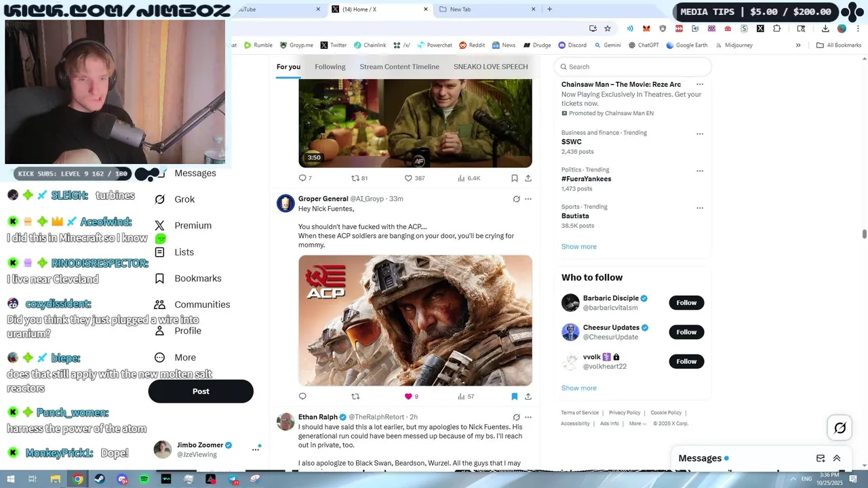This screenshot has width=868, height=488.
Task: Select the For you tab
Action: [x=288, y=66]
